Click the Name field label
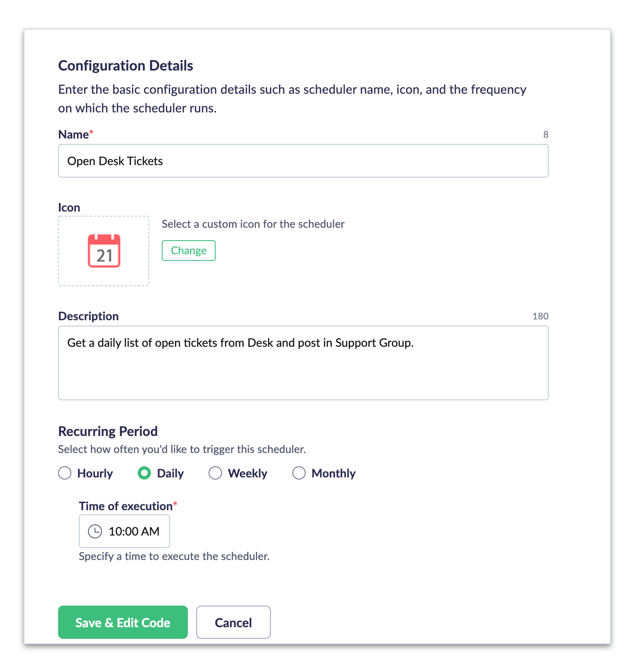 (73, 134)
